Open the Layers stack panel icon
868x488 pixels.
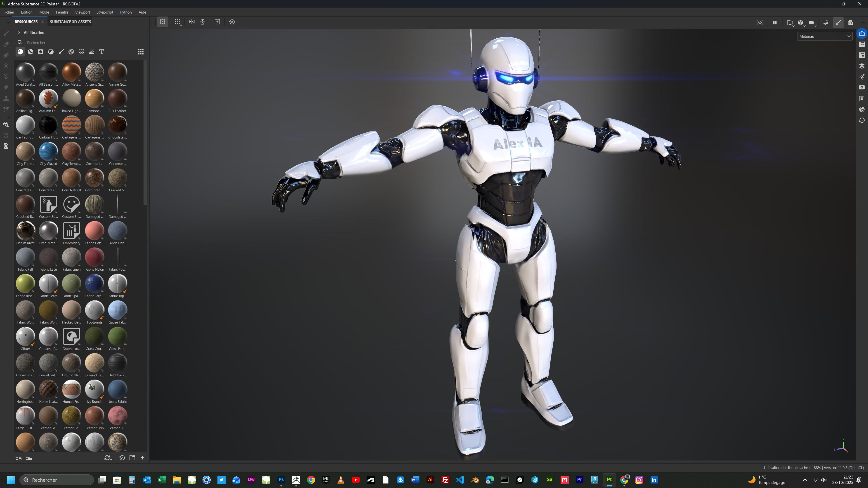(x=862, y=66)
